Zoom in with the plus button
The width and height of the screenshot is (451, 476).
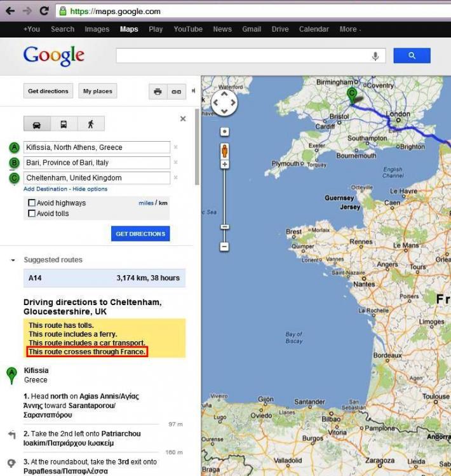click(225, 165)
